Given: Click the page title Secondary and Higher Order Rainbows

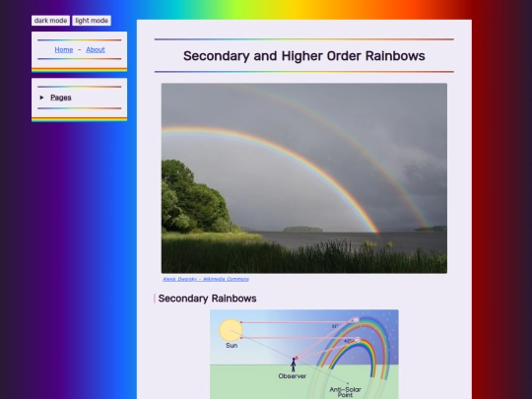Looking at the screenshot, I should [x=304, y=56].
